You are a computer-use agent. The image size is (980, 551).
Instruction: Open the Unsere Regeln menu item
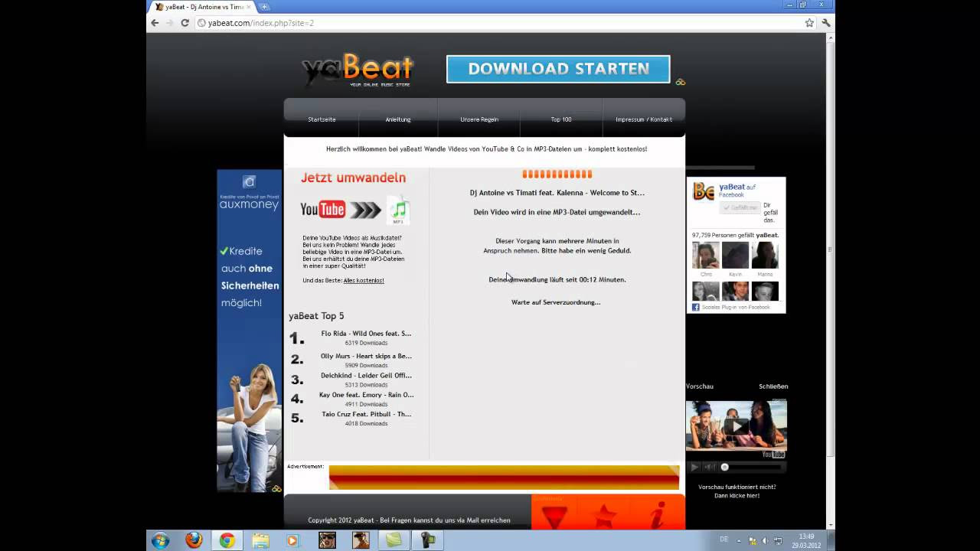point(479,119)
